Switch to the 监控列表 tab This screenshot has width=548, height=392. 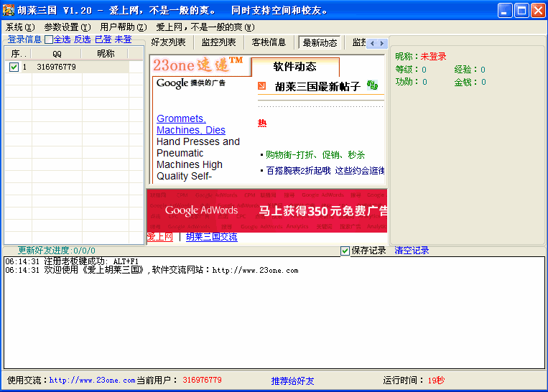tap(219, 42)
